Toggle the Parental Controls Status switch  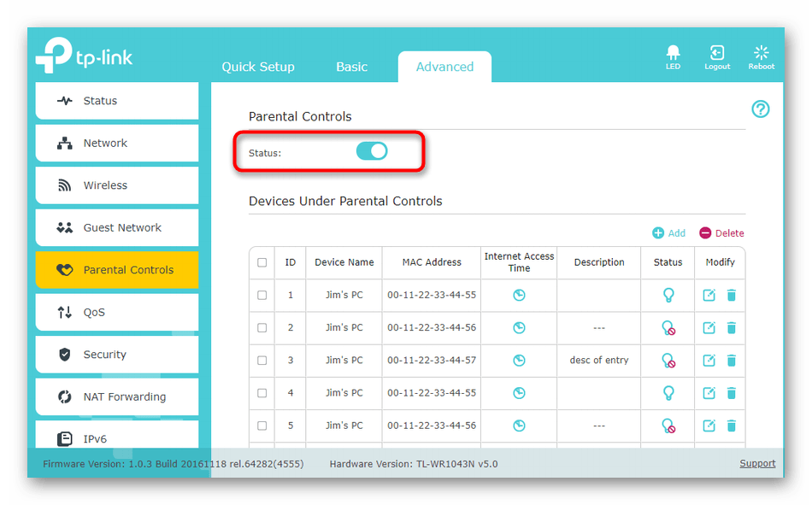point(372,152)
